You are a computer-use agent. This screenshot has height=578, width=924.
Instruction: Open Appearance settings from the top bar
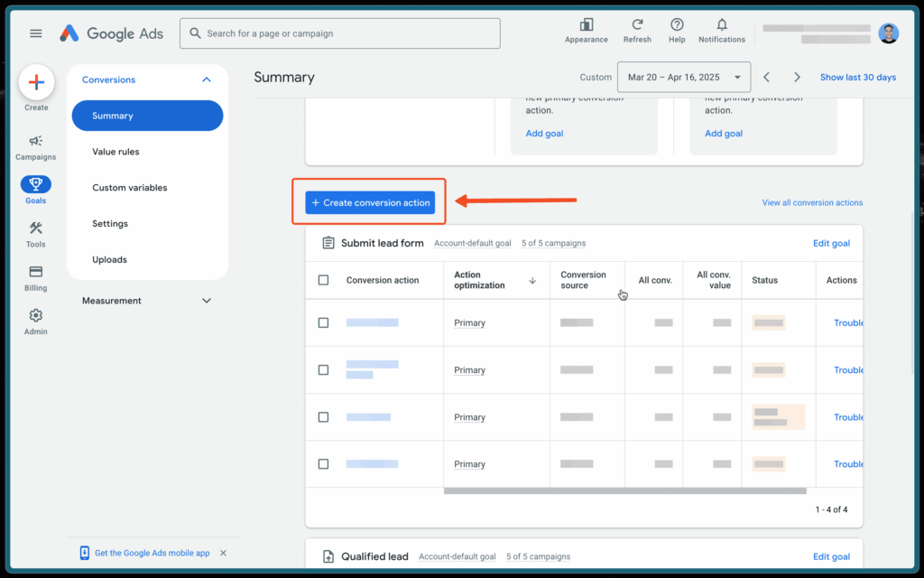[586, 28]
